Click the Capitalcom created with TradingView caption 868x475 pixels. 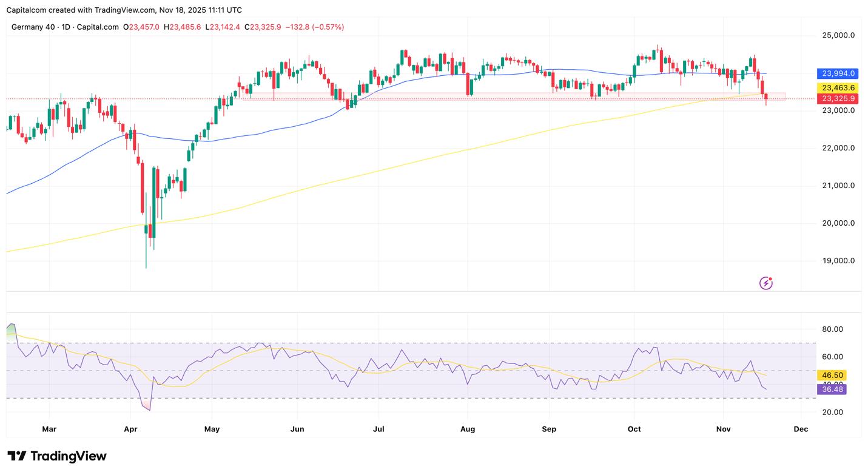pyautogui.click(x=124, y=10)
